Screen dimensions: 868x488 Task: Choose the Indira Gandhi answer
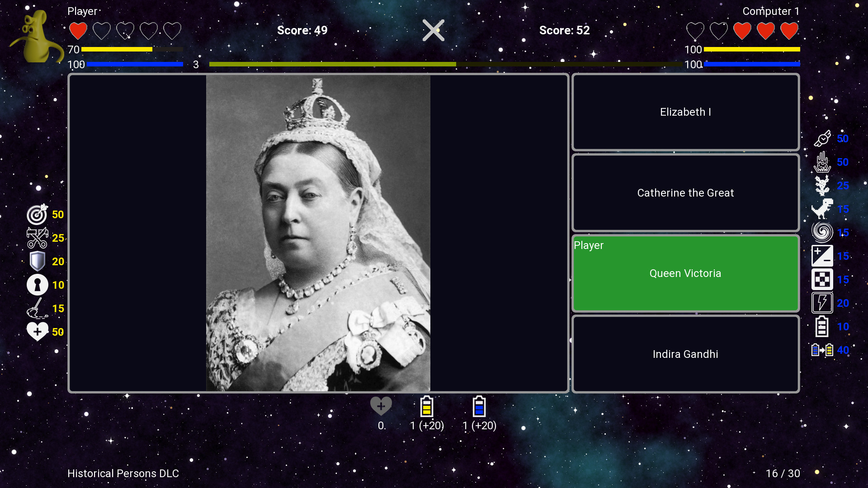coord(685,354)
